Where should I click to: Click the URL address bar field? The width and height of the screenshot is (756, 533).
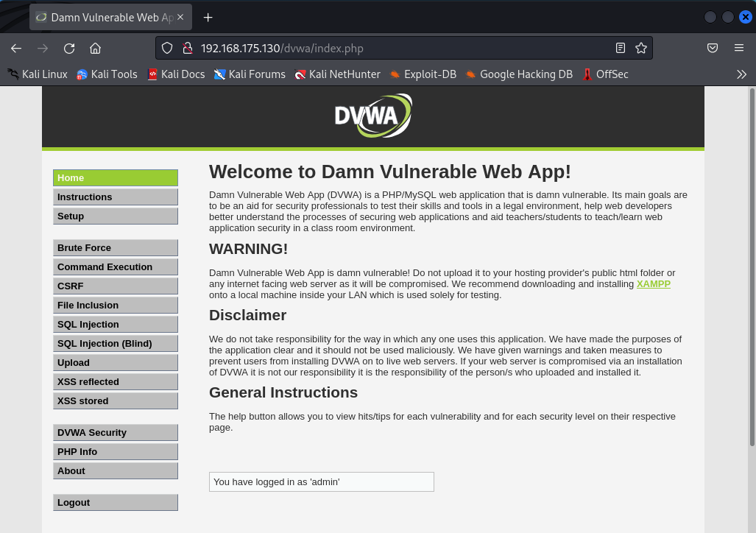pos(404,49)
